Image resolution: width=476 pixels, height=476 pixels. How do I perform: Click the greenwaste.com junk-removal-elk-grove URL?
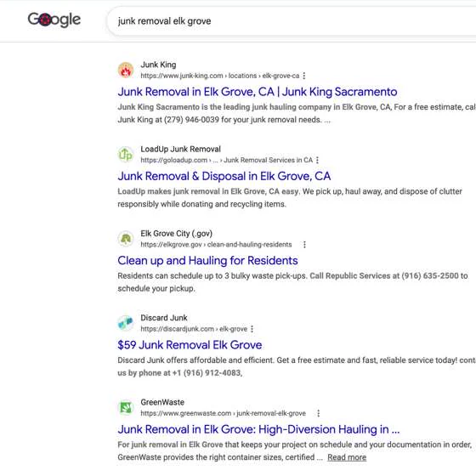click(x=223, y=413)
